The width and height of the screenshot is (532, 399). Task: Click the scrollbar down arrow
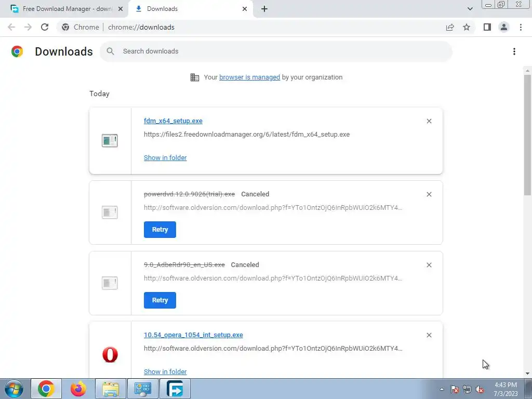[527, 374]
